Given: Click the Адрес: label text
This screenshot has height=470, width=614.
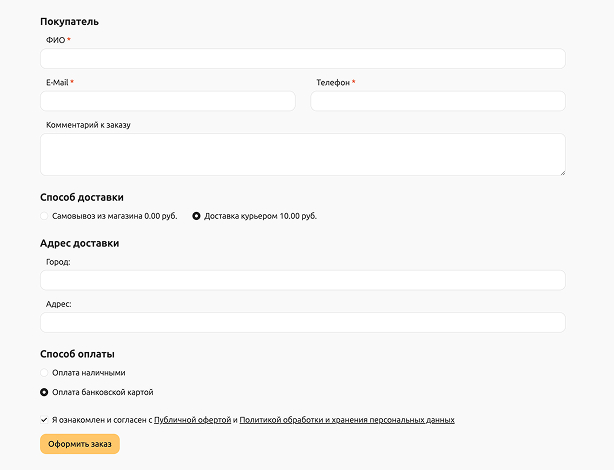Looking at the screenshot, I should [x=59, y=304].
